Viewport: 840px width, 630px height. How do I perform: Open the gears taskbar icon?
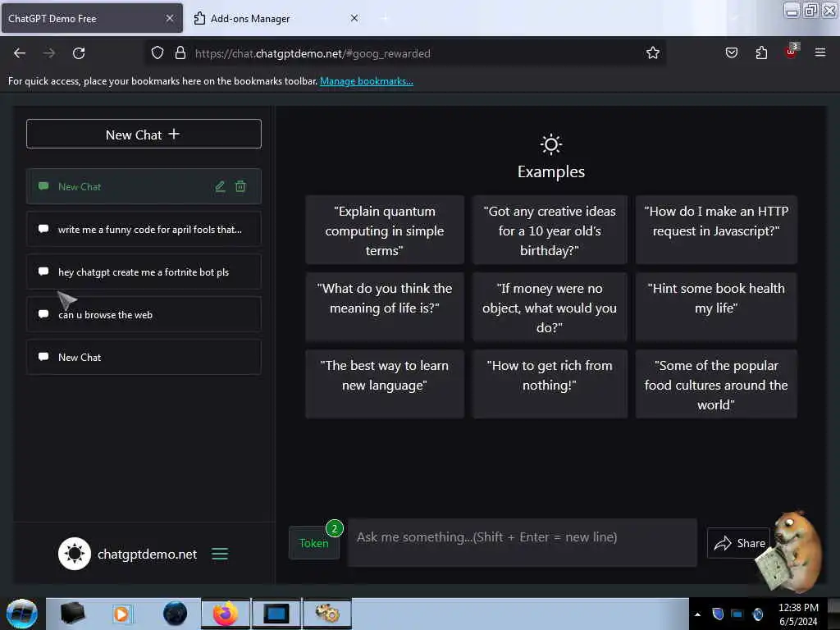(x=327, y=614)
